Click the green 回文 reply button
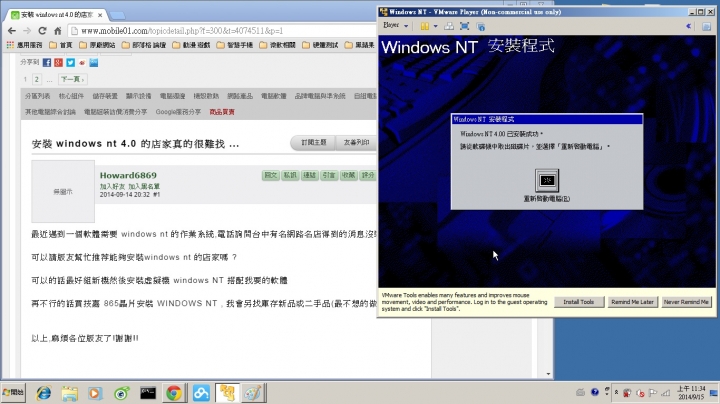Image resolution: width=720 pixels, height=404 pixels. [270, 175]
